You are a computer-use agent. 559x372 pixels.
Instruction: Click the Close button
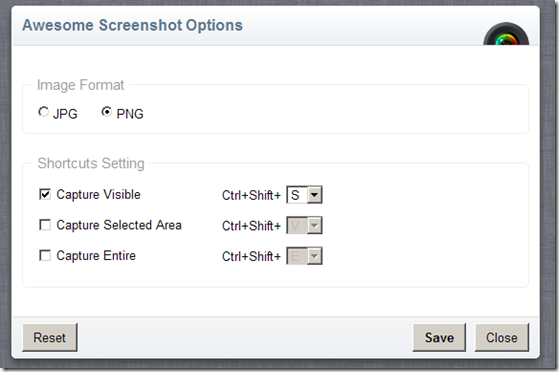point(502,337)
